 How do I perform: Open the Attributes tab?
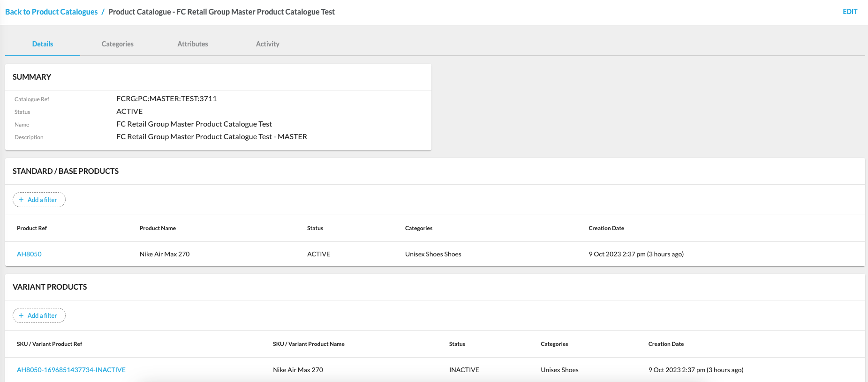tap(192, 44)
